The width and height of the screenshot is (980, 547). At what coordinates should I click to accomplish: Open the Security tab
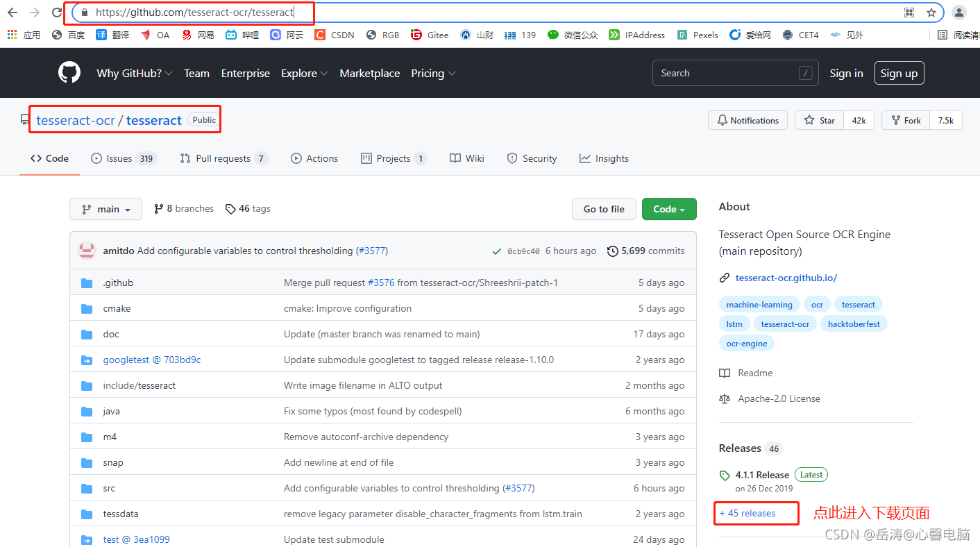tap(532, 158)
